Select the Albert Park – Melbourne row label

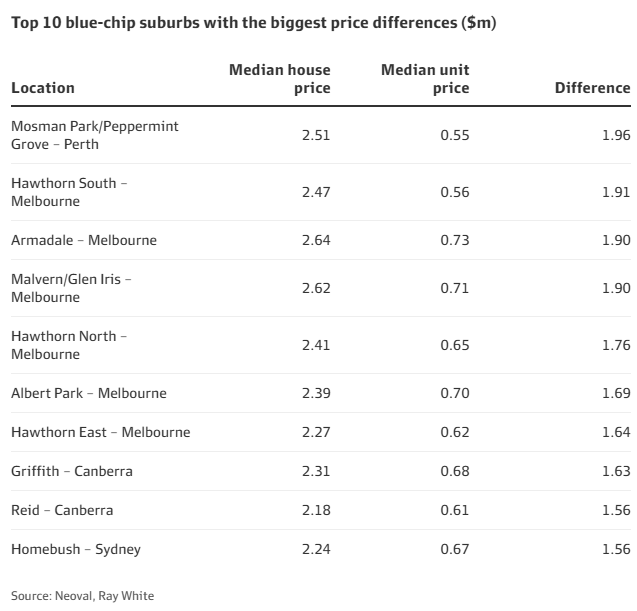89,393
